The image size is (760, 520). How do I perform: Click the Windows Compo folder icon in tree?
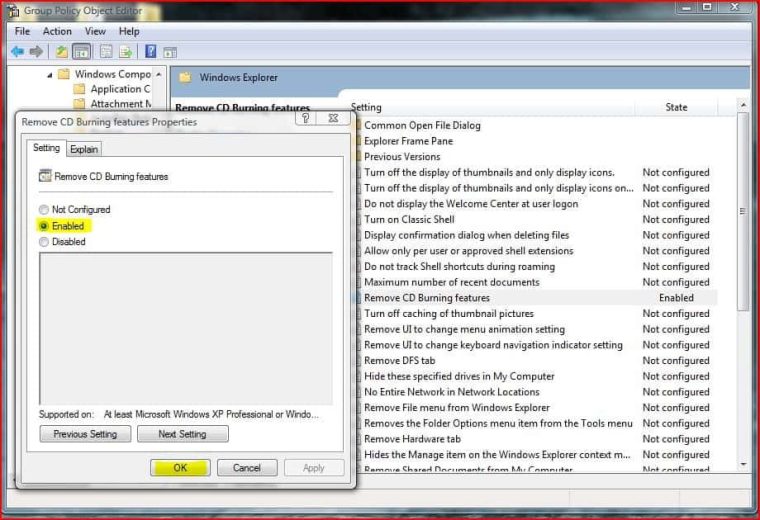click(63, 74)
